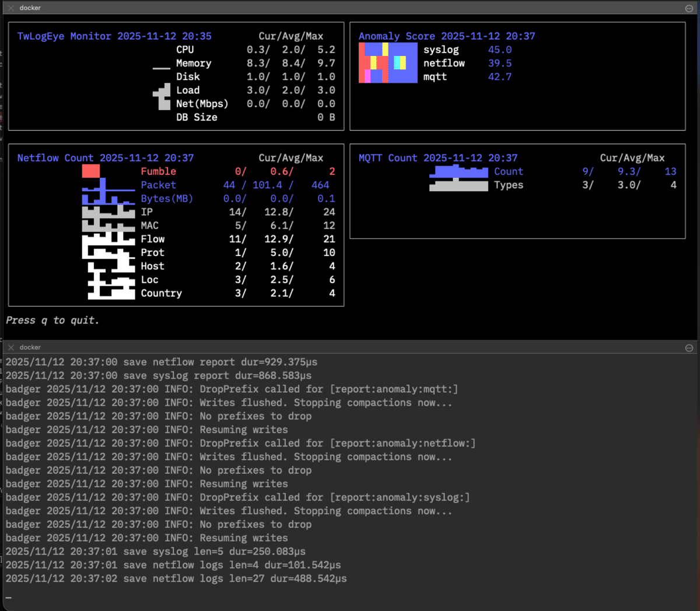Click the Memory row label
This screenshot has width=700, height=611.
click(194, 63)
